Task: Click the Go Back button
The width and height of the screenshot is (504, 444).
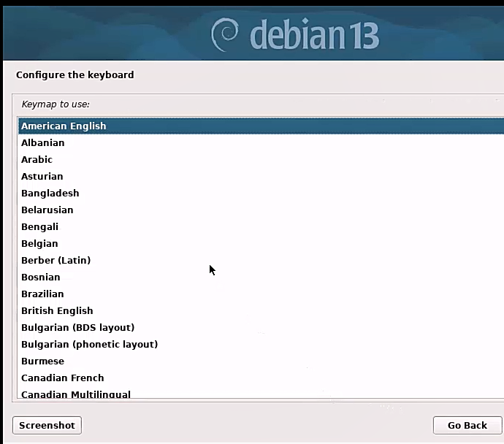Action: coord(467,425)
